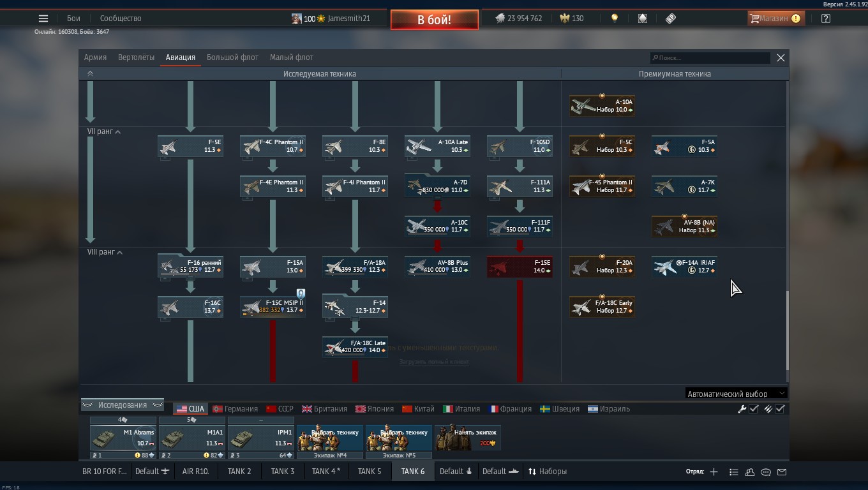Open the chat bubble icon
The height and width of the screenshot is (490, 868).
(766, 472)
